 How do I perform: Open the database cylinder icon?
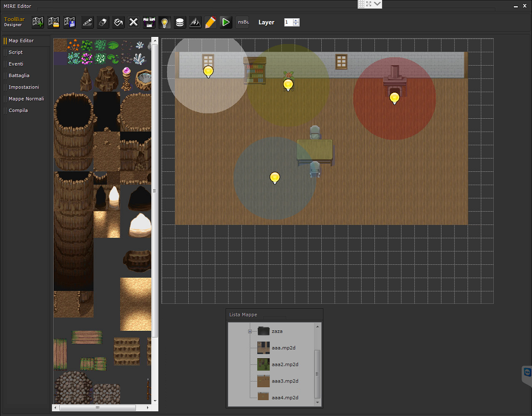(180, 22)
